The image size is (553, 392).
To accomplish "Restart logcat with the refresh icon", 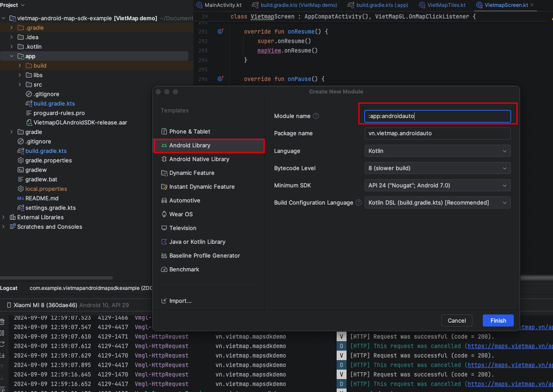I will pos(2,344).
